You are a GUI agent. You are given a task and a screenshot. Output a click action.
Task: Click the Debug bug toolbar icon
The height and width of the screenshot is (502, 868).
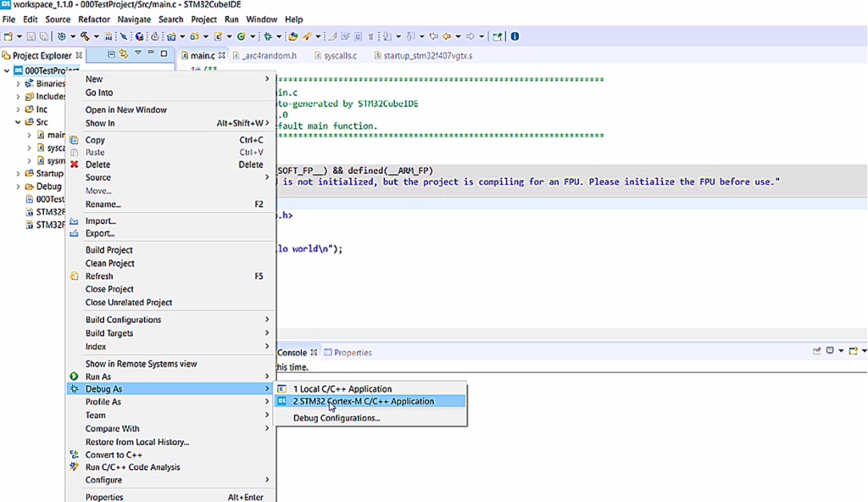click(267, 36)
